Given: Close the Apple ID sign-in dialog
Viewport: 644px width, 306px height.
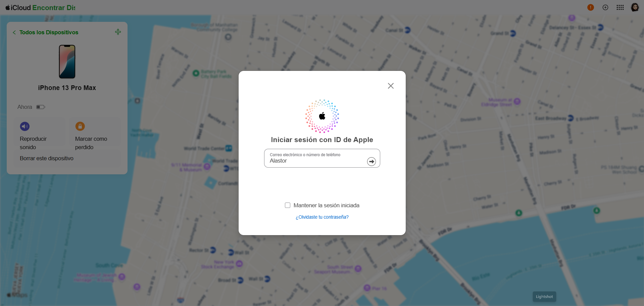Looking at the screenshot, I should point(391,86).
